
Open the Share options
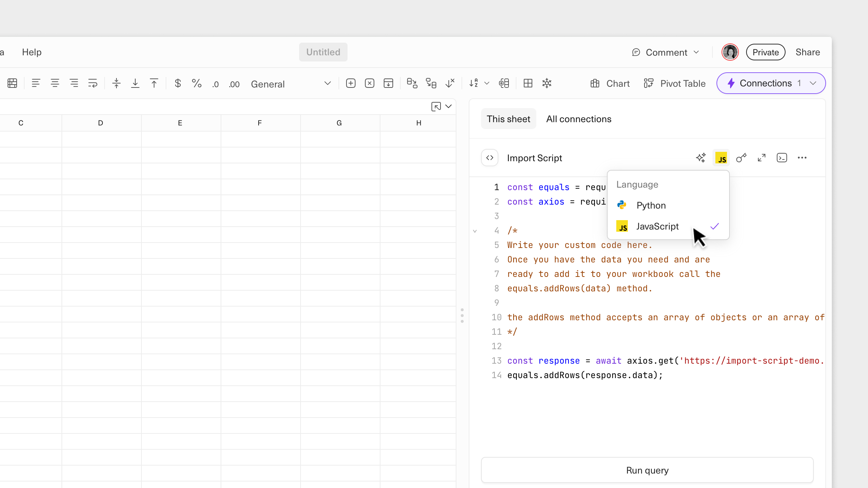pos(808,52)
